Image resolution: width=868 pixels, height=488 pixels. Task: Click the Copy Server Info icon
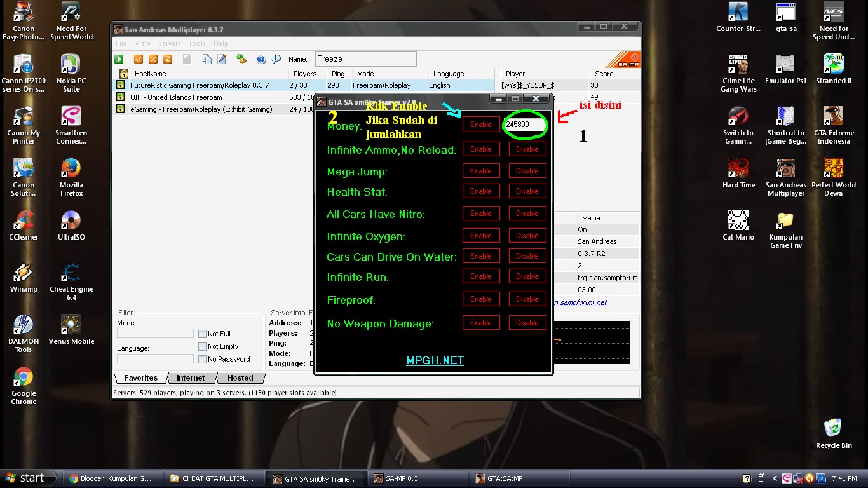(x=207, y=59)
